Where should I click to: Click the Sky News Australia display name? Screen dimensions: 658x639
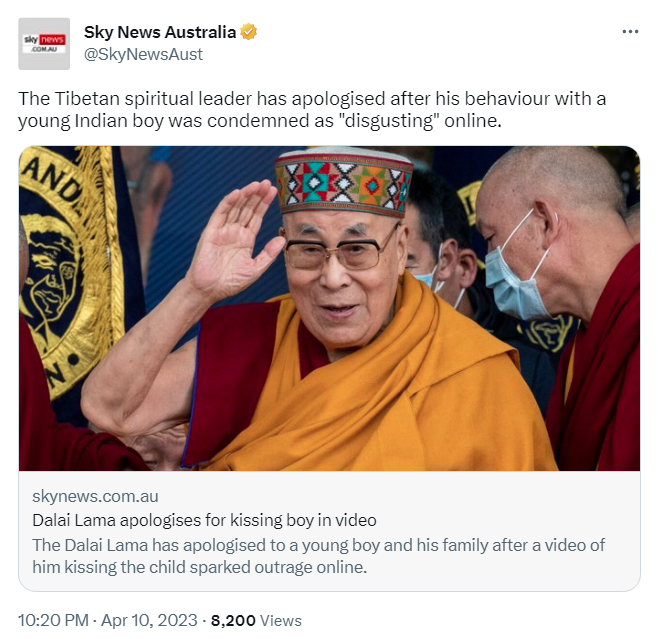[160, 32]
